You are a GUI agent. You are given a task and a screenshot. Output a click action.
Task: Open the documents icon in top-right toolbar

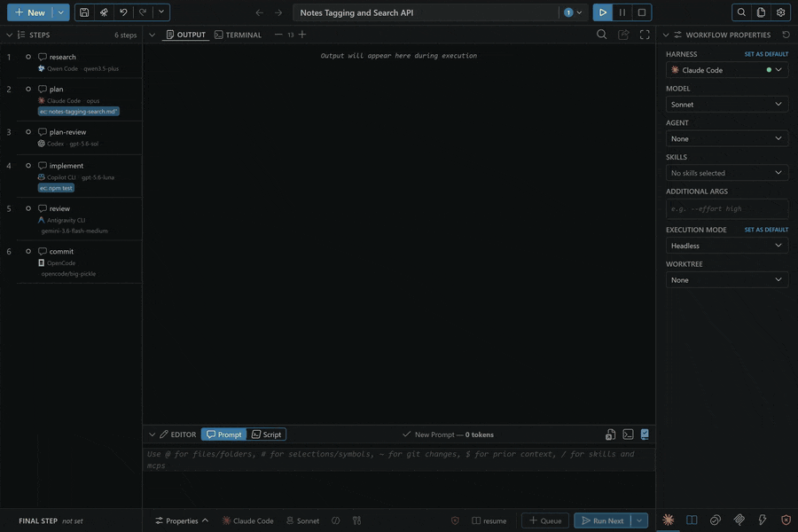pyautogui.click(x=761, y=12)
